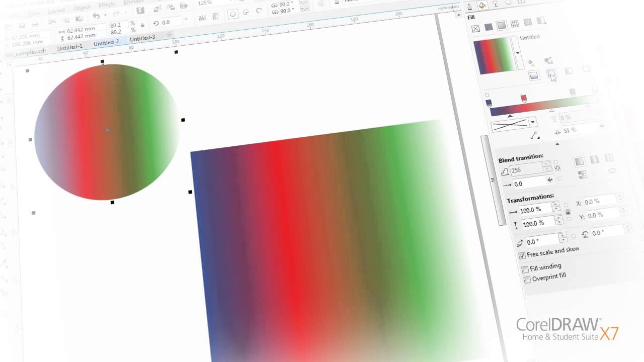Screen dimensions: 644x362
Task: Choose the Fountain fill icon
Action: click(502, 25)
